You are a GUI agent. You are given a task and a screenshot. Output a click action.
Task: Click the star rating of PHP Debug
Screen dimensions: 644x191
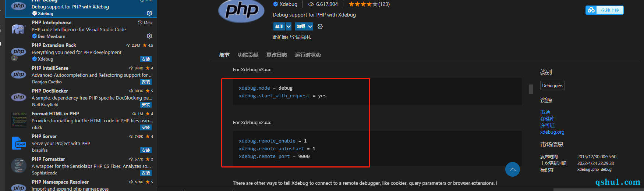pos(363,4)
